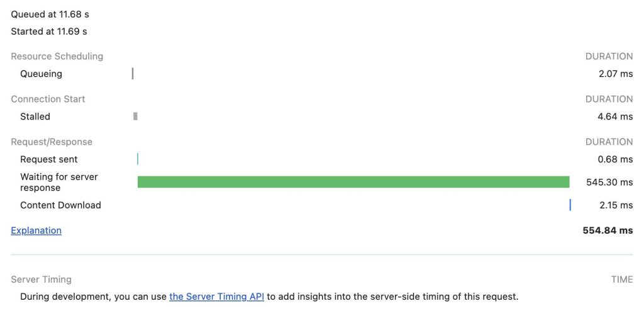Click the Resource Scheduling section header
Viewport: 644px width, 318px height.
[57, 57]
